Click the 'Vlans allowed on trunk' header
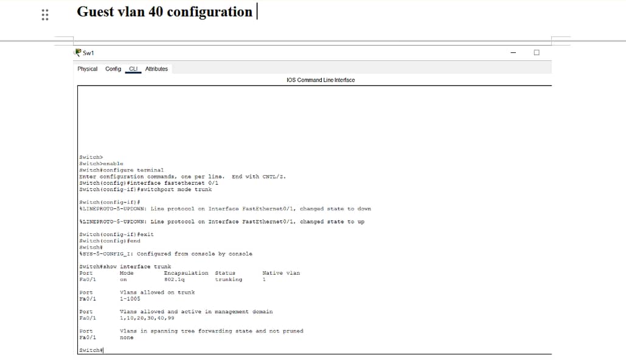This screenshot has width=626, height=364. point(158,293)
